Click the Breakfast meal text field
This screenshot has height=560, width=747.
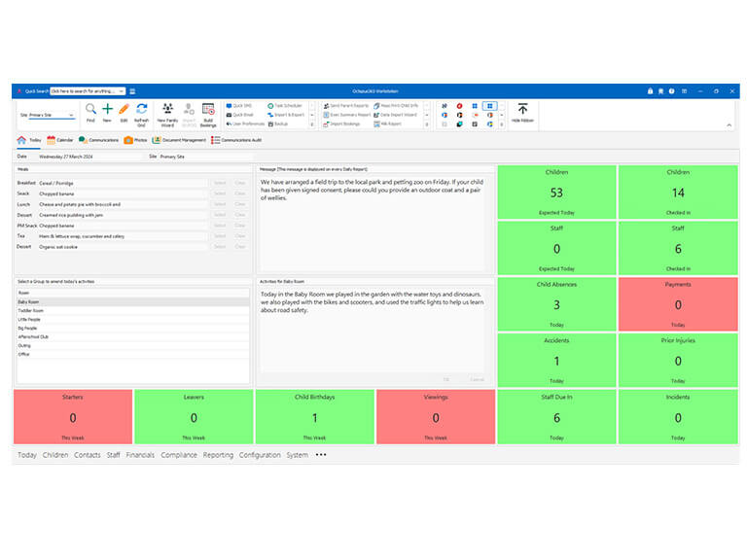[124, 183]
